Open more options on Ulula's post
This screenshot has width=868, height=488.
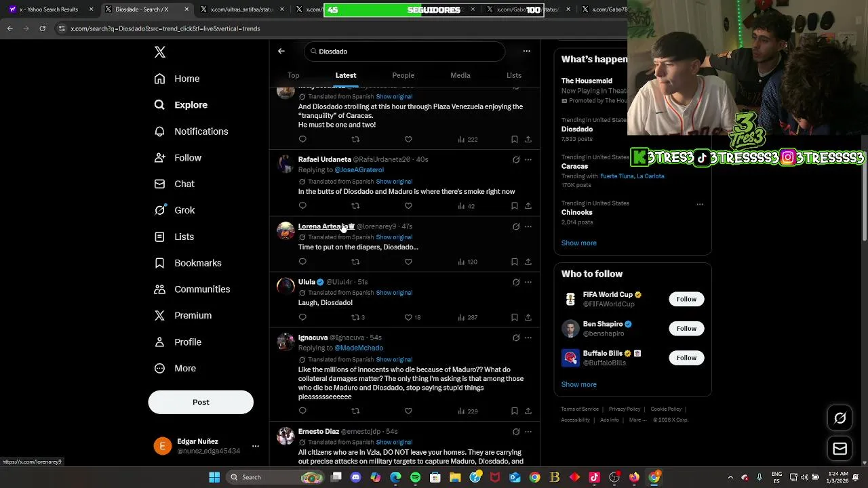tap(528, 282)
